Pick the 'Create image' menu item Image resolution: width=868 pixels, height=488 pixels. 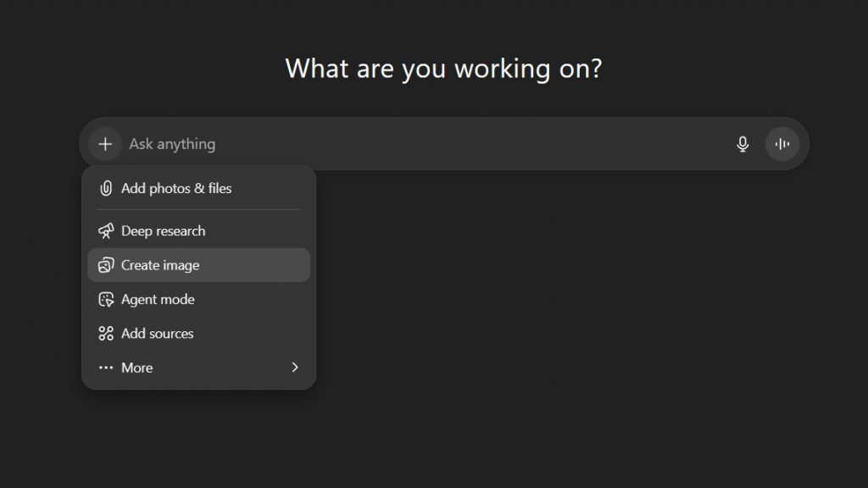coord(160,265)
